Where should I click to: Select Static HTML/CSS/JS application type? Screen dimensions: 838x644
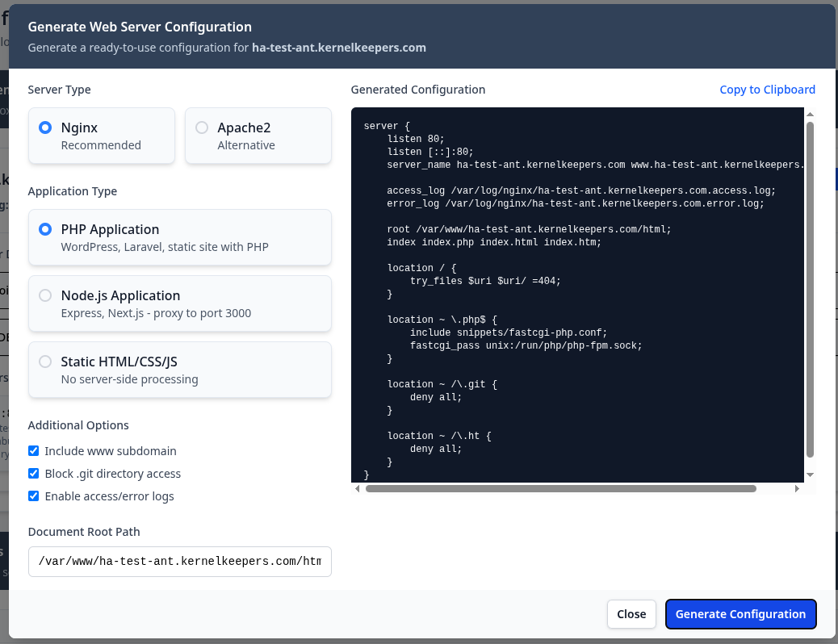click(46, 362)
